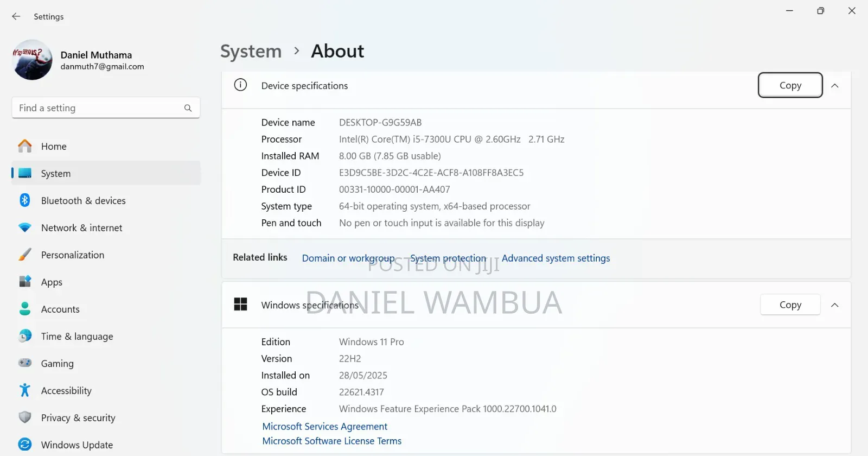Open Microsoft Services Agreement link
Viewport: 868px width, 456px height.
coord(324,426)
